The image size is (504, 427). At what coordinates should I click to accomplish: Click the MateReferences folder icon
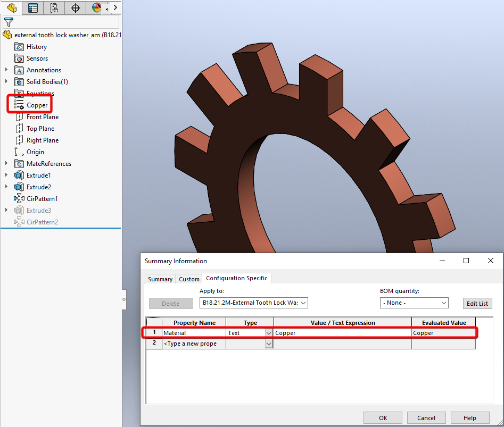pos(19,164)
